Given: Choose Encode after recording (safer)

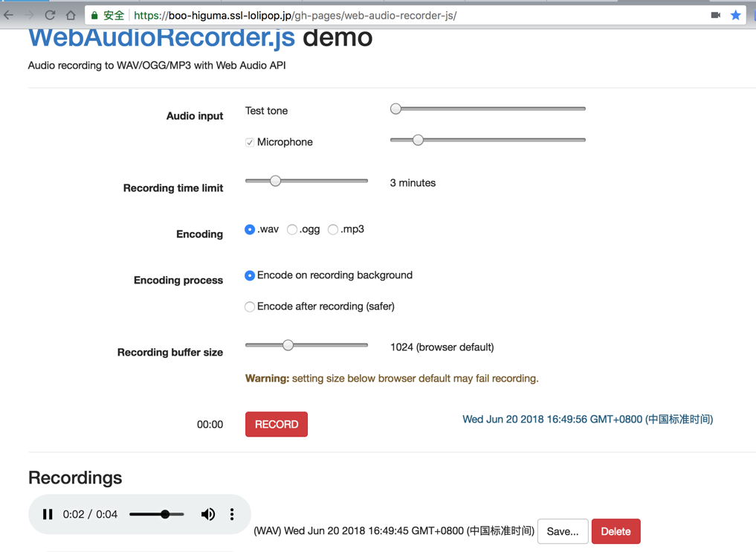Looking at the screenshot, I should coord(250,307).
